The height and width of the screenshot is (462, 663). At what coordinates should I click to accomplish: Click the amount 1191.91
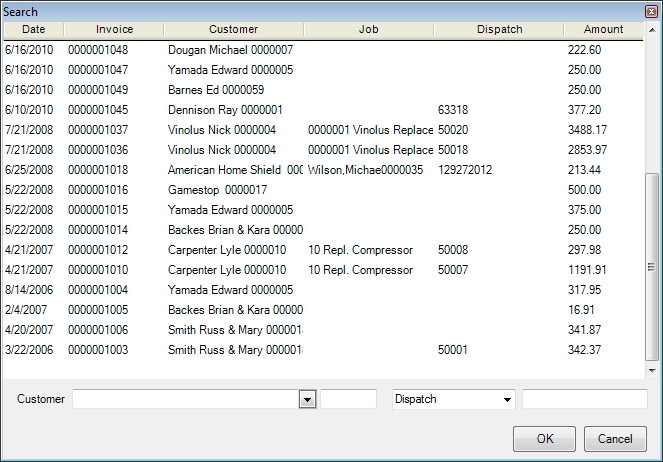tap(587, 270)
